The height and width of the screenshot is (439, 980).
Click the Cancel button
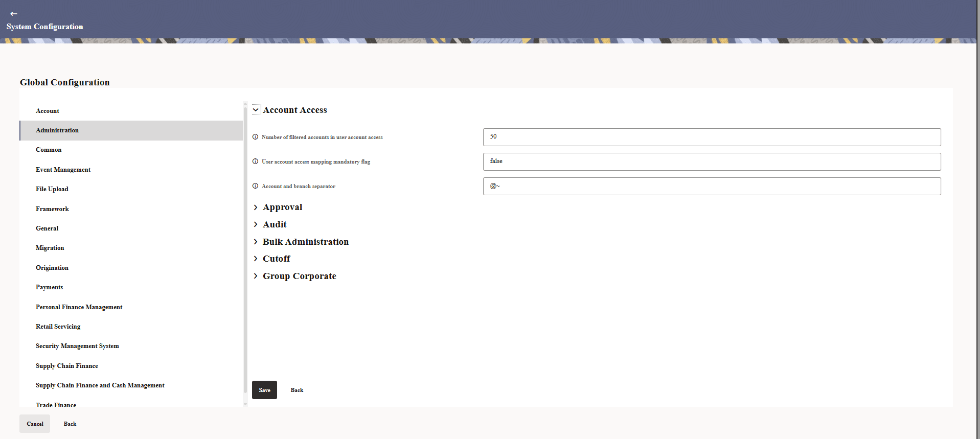click(35, 424)
